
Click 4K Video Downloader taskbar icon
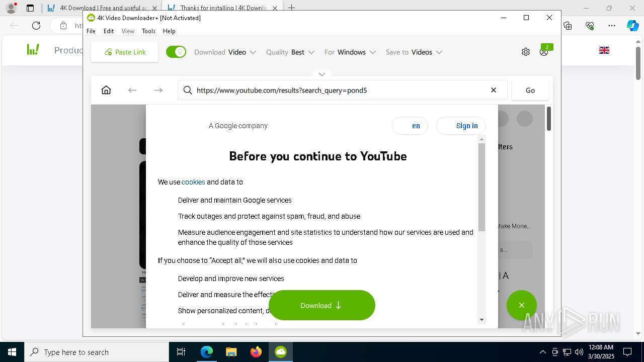pyautogui.click(x=281, y=352)
